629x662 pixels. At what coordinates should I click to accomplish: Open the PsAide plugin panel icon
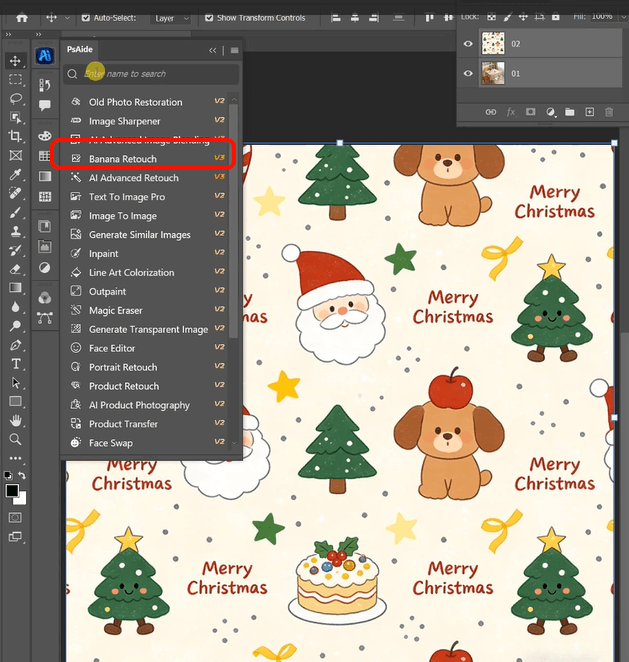click(x=45, y=55)
